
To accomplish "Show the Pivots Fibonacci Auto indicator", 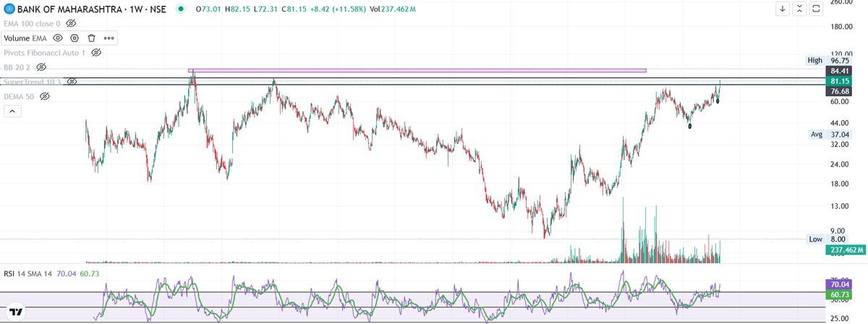I will 95,53.
